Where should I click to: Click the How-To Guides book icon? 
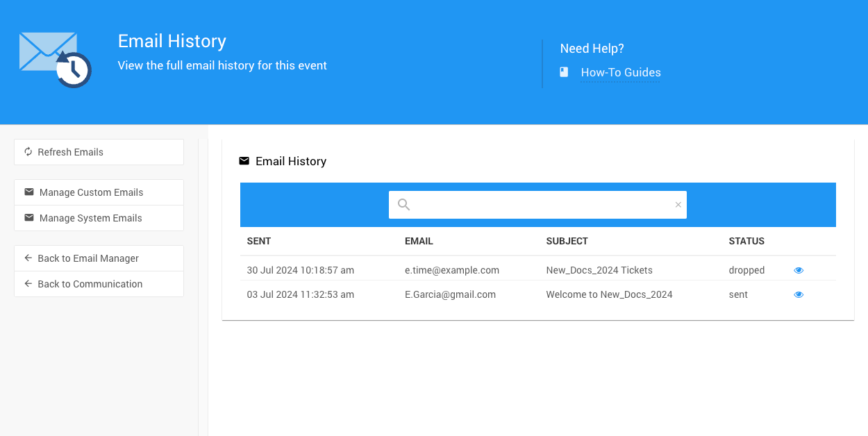(x=564, y=72)
